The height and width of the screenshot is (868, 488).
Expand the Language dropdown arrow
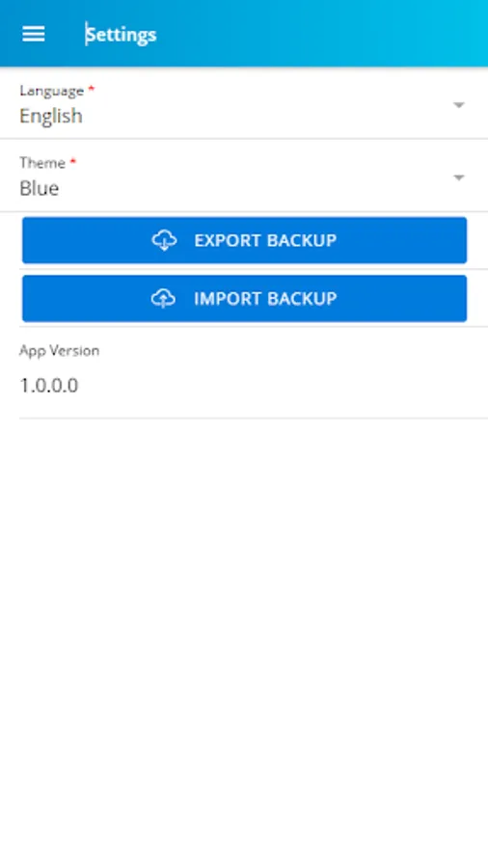(x=459, y=104)
